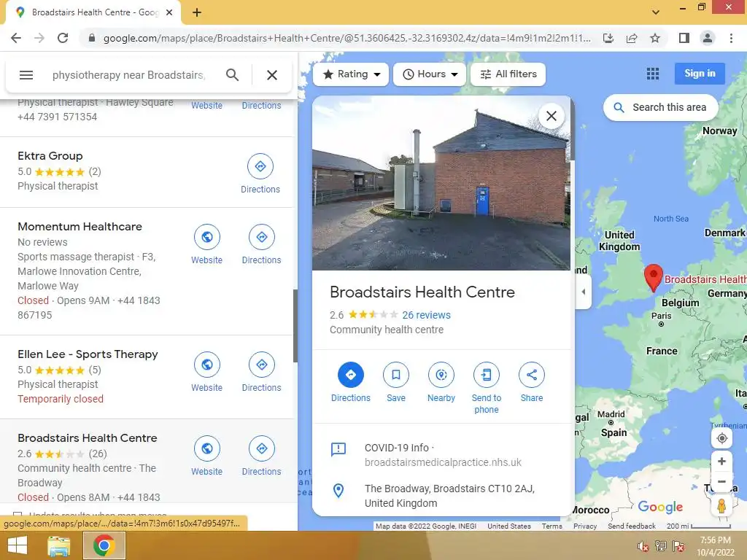Image resolution: width=747 pixels, height=560 pixels.
Task: Open File Explorer from taskbar
Action: click(x=59, y=545)
